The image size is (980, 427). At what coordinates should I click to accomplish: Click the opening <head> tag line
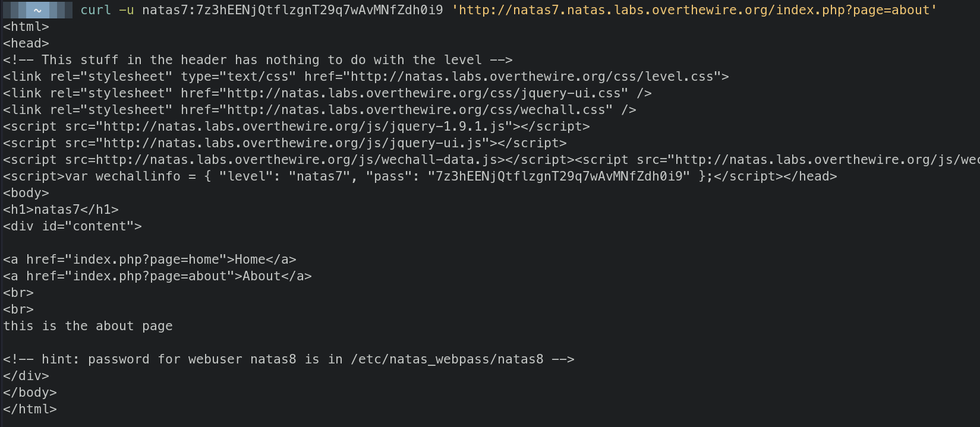(26, 43)
